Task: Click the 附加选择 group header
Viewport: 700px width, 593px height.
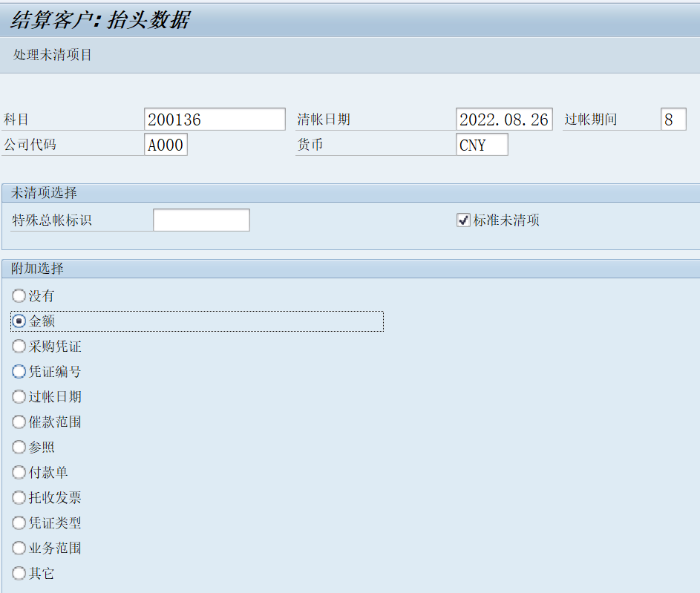Action: coord(37,268)
